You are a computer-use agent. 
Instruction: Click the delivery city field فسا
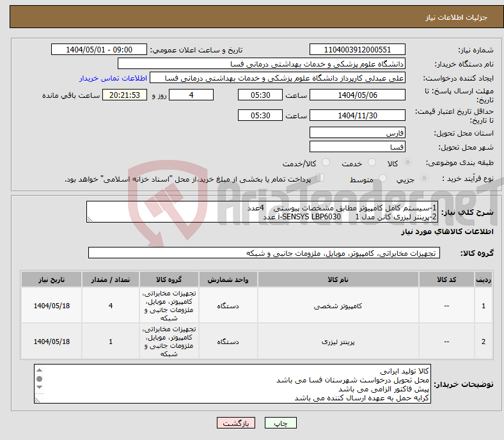click(x=357, y=146)
